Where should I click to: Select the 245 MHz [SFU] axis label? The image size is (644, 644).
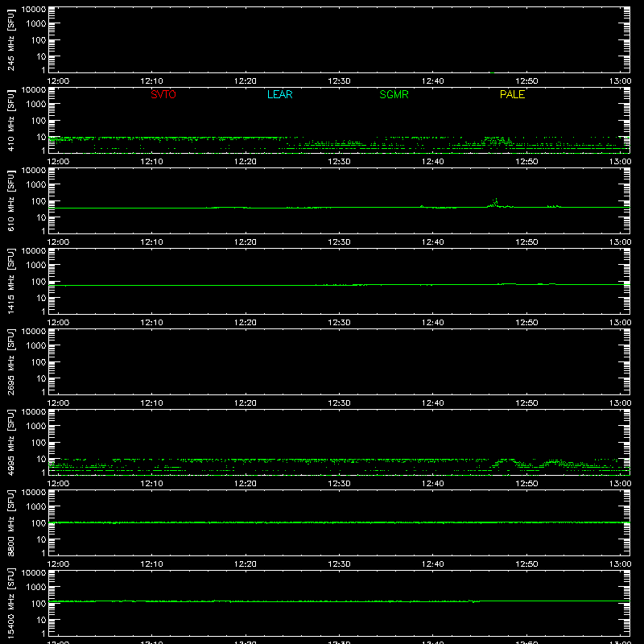point(10,39)
